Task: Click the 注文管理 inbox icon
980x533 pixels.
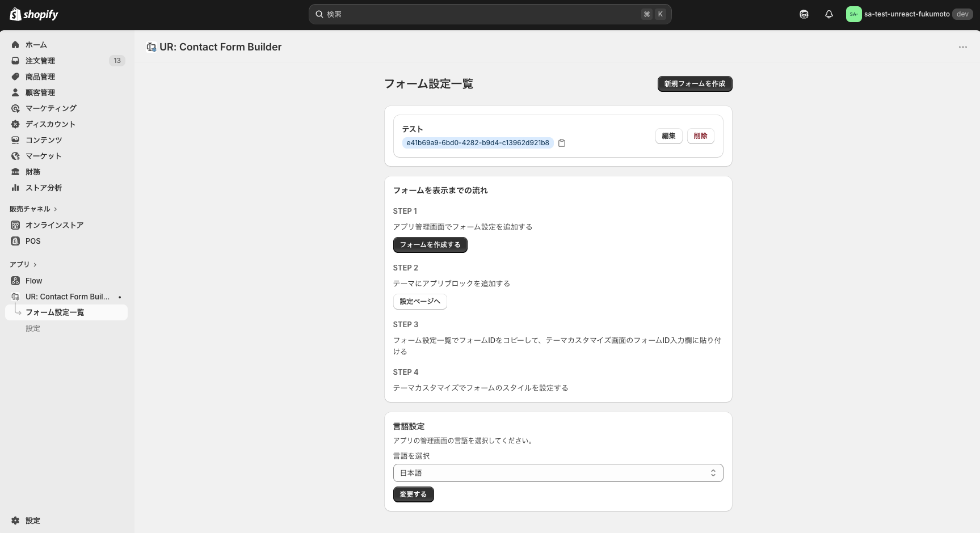Action: pyautogui.click(x=15, y=61)
